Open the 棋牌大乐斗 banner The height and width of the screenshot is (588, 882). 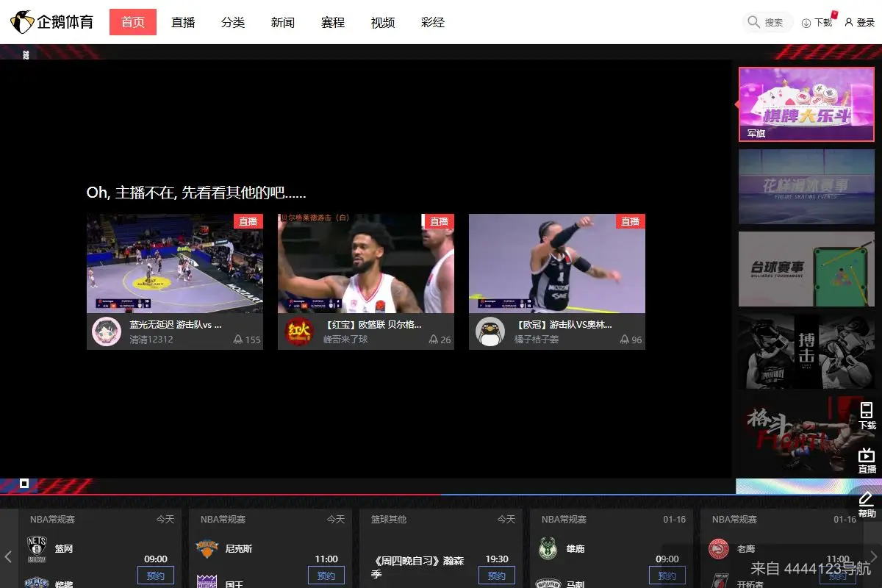click(806, 103)
